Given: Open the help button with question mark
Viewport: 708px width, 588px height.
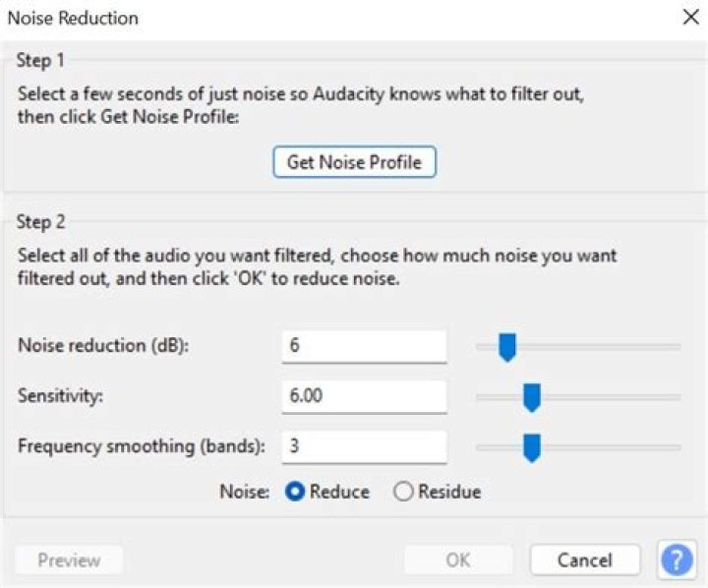Looking at the screenshot, I should (x=677, y=560).
